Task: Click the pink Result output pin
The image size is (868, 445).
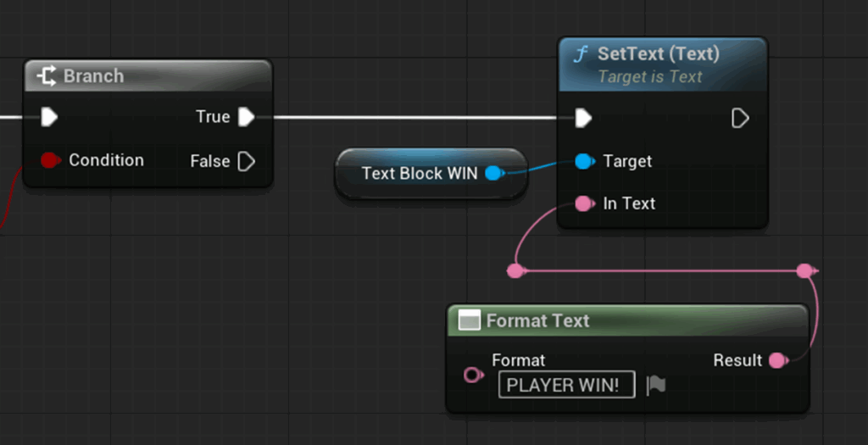Action: (x=776, y=361)
